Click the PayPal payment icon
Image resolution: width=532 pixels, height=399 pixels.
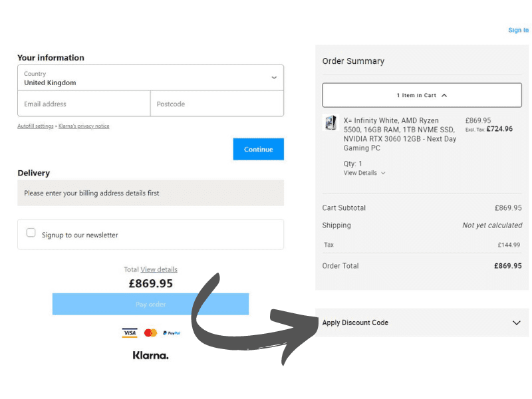[x=172, y=332]
